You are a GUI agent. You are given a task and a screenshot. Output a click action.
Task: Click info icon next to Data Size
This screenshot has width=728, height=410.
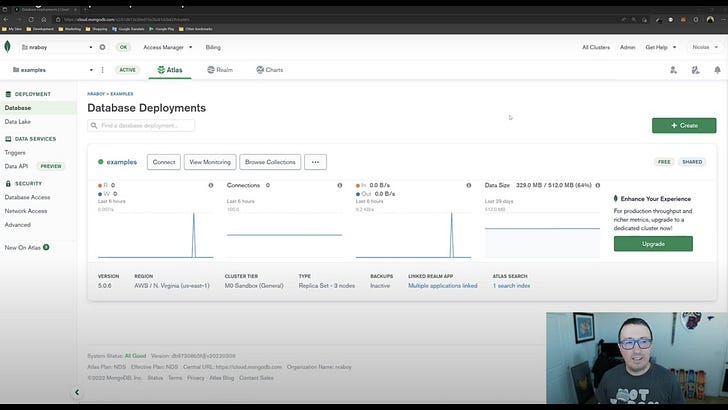point(598,185)
